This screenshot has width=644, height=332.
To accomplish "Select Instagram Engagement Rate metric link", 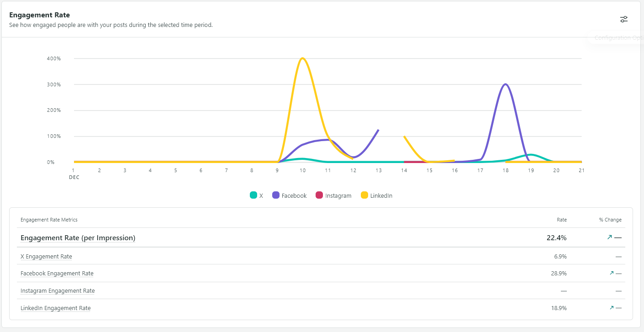I will (58, 291).
